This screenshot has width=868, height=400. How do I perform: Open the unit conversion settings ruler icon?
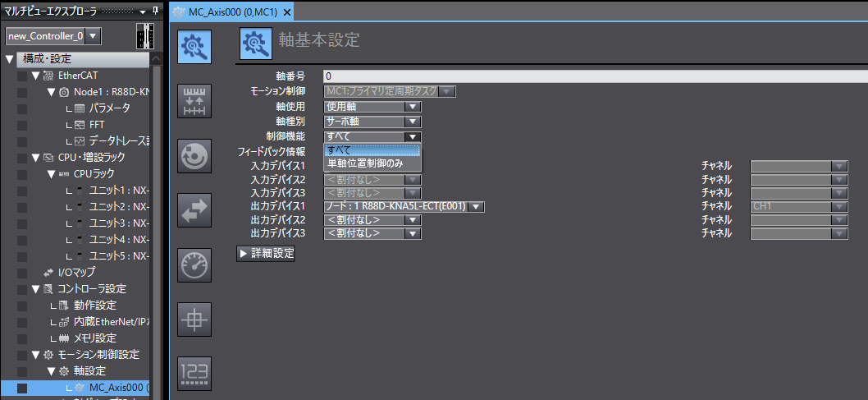[194, 101]
